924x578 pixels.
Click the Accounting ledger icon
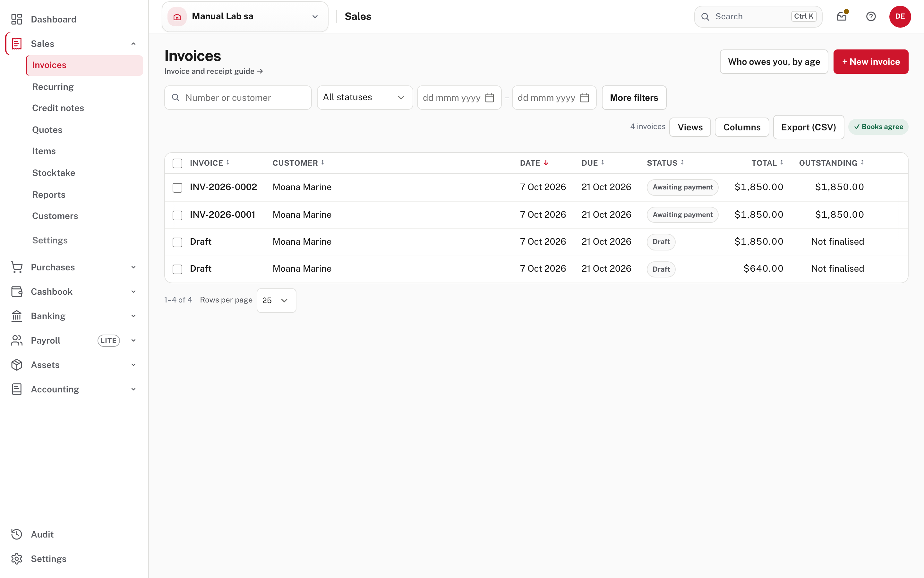16,389
